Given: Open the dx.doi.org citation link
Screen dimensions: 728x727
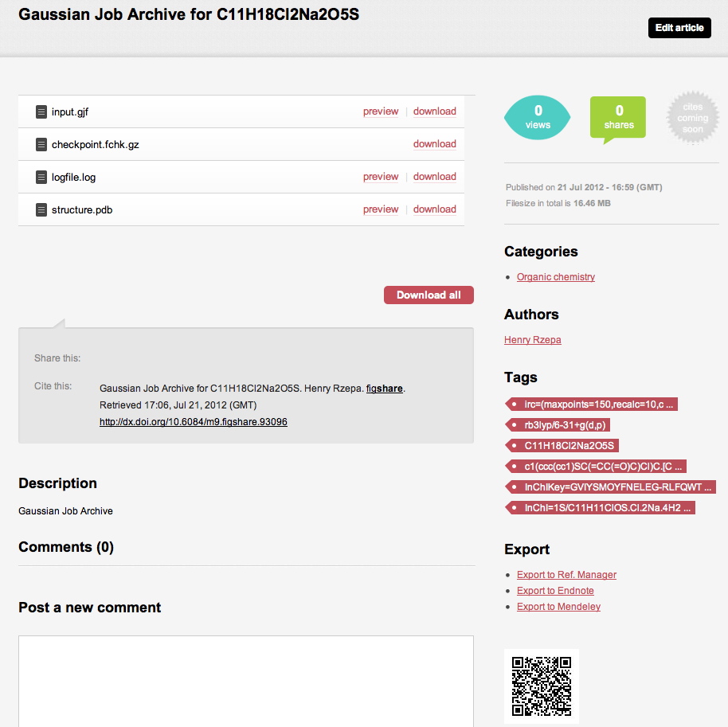Looking at the screenshot, I should (x=193, y=422).
